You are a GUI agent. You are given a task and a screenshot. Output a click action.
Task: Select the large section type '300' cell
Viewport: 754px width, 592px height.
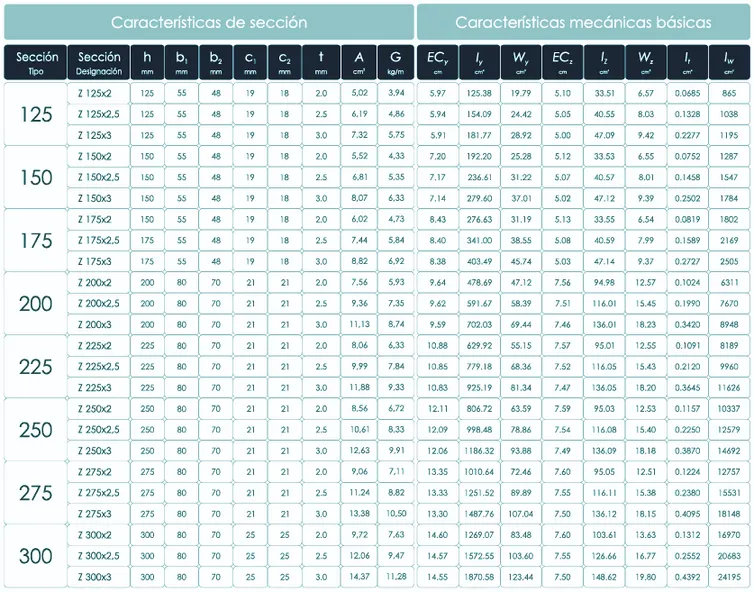click(36, 556)
